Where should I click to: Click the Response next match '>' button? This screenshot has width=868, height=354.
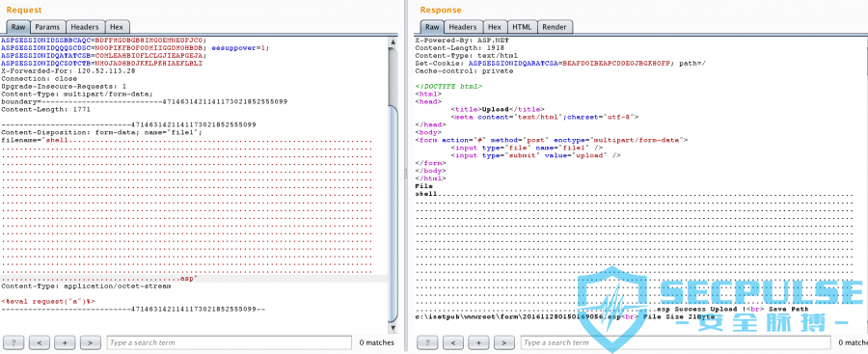tap(503, 342)
